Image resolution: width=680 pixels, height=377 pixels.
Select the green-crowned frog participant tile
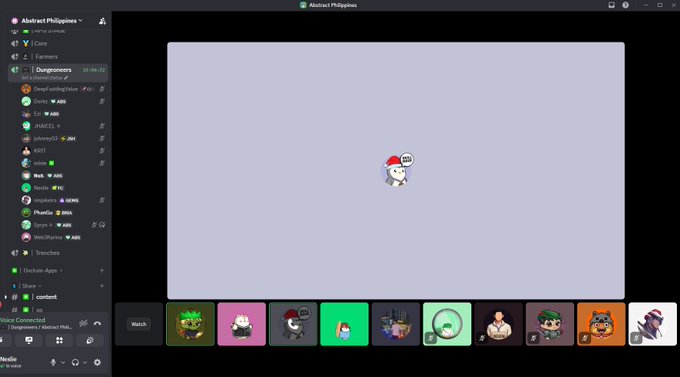tap(190, 324)
